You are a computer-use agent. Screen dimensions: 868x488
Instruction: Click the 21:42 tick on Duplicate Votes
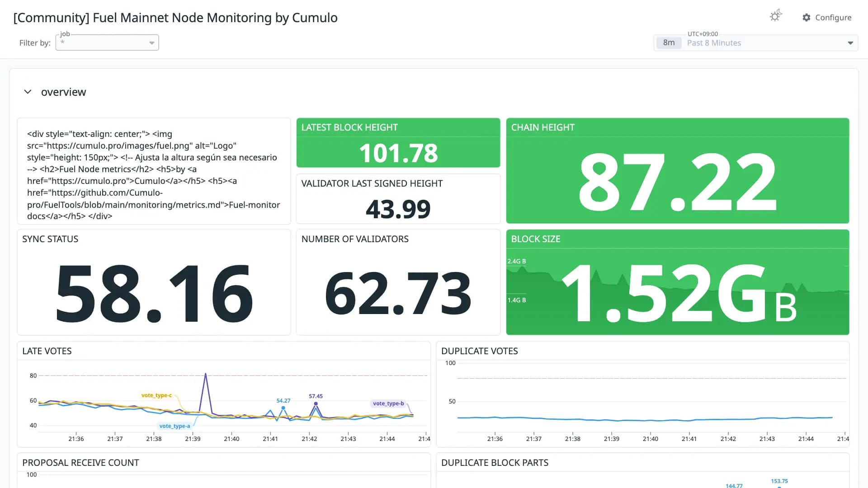pyautogui.click(x=728, y=439)
